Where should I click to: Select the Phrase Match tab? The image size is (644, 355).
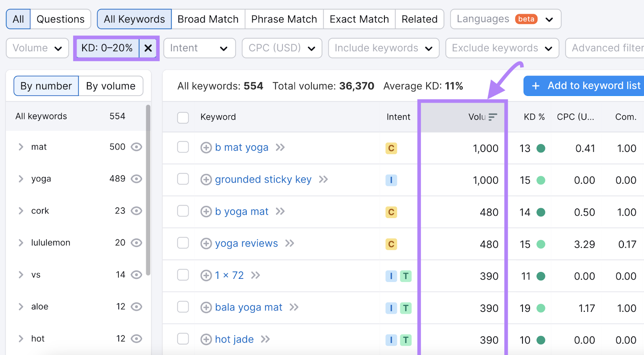tap(284, 19)
